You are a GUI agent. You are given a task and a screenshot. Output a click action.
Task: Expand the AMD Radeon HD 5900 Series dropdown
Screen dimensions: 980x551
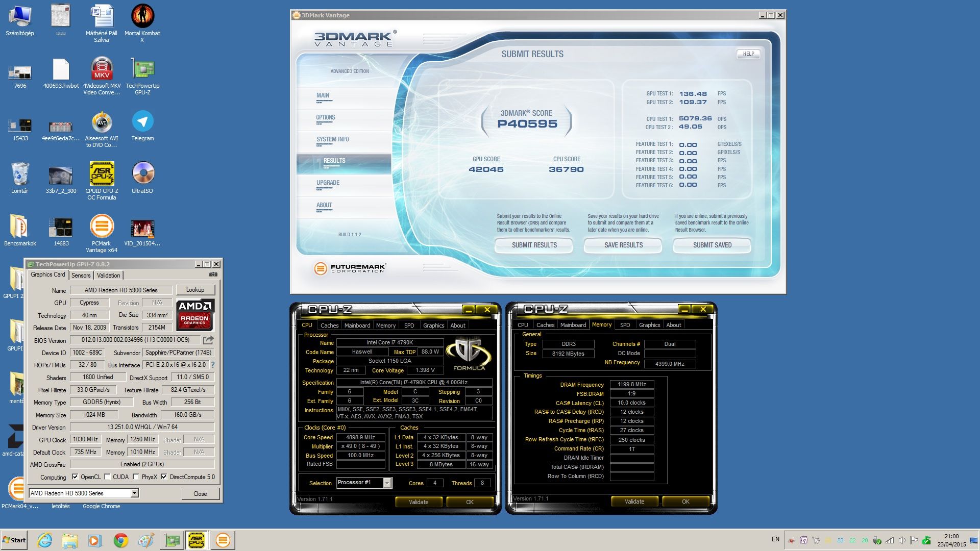(134, 493)
